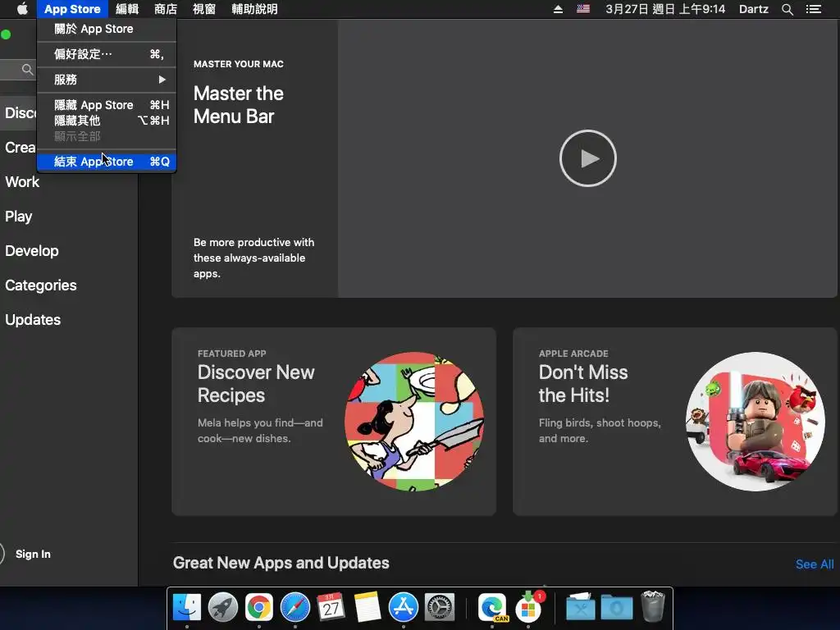Click See All for new apps
The width and height of the screenshot is (840, 630).
815,564
